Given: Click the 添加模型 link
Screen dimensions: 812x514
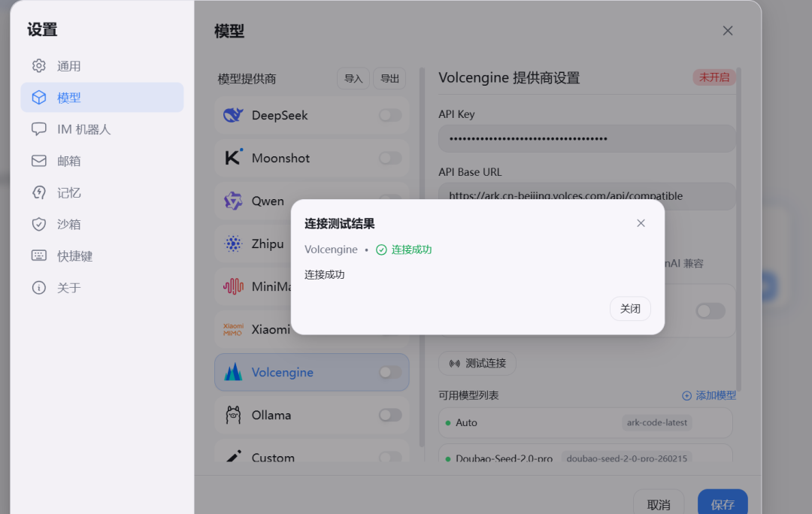Looking at the screenshot, I should [708, 395].
